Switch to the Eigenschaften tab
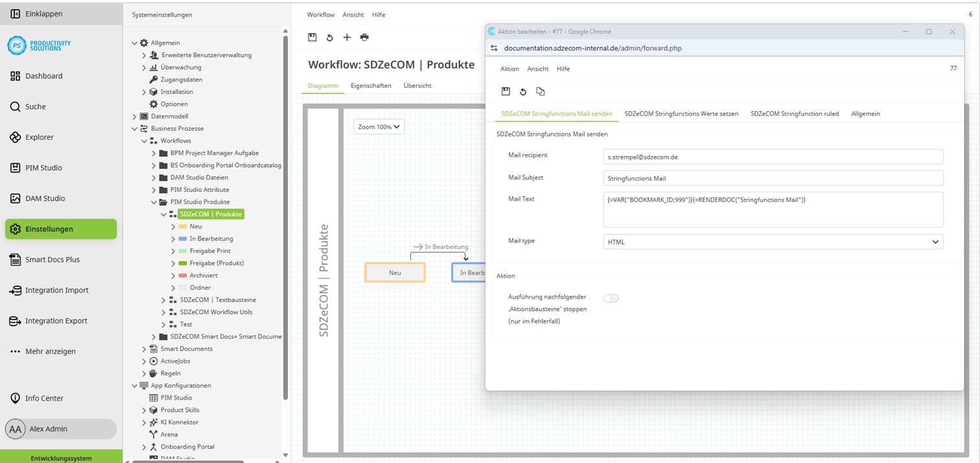Screen dimensions: 980x463 coord(371,85)
